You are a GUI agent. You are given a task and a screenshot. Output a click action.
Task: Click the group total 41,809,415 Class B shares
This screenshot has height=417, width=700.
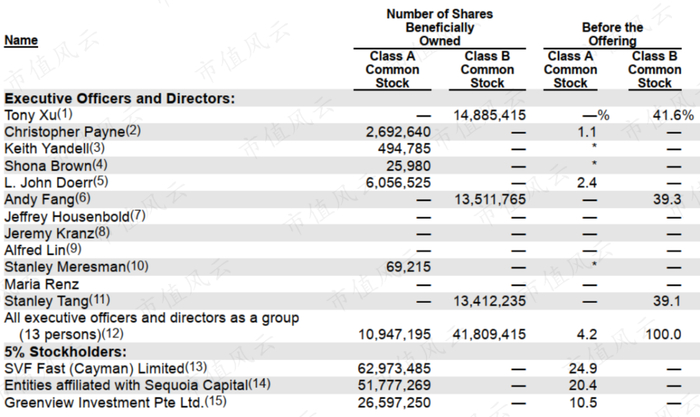490,334
